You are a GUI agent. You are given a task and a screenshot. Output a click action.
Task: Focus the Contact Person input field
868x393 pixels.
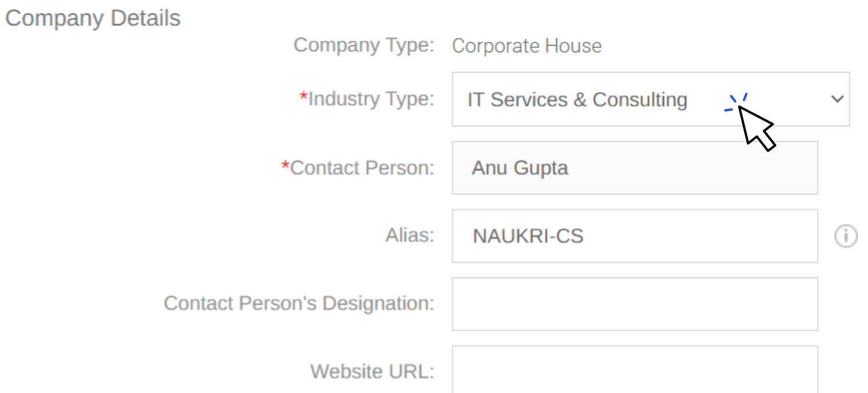pos(635,168)
